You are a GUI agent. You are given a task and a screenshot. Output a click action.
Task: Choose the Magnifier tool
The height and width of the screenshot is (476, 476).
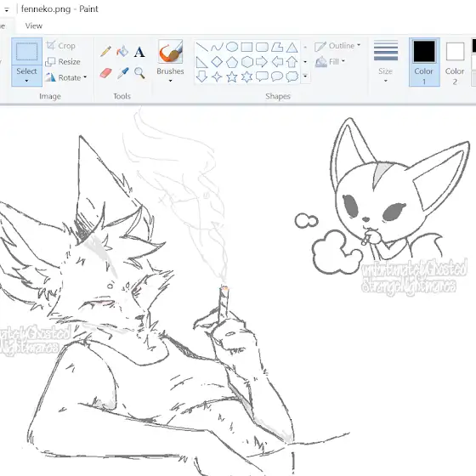click(x=139, y=73)
